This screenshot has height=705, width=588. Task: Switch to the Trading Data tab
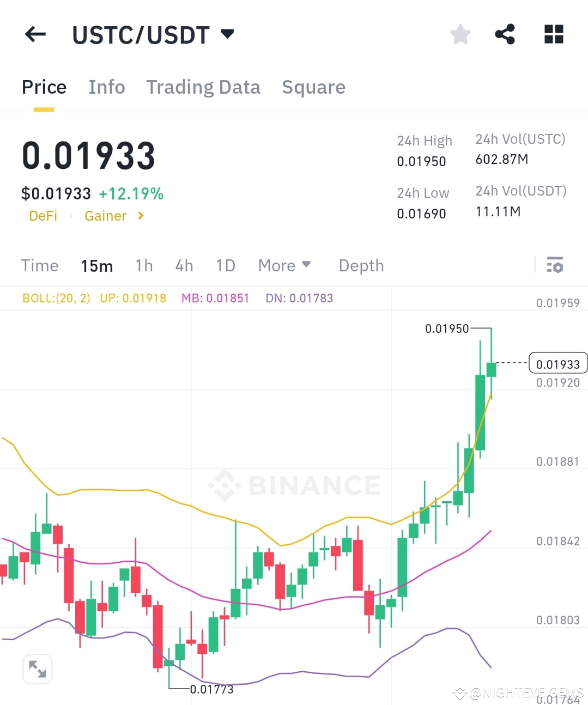pos(203,87)
